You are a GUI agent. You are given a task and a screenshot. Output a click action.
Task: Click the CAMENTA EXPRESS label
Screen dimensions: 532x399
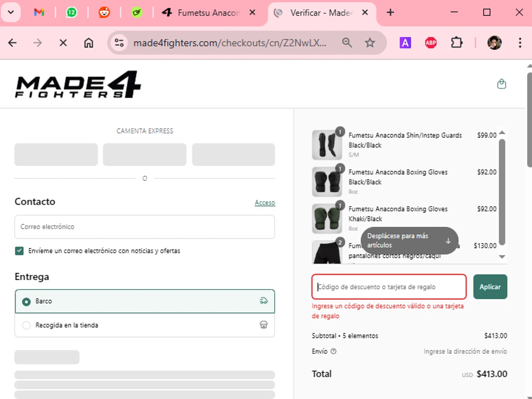(x=145, y=131)
